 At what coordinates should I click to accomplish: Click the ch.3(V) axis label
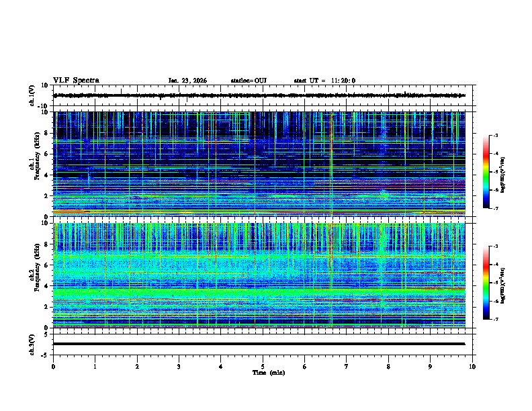[32, 345]
